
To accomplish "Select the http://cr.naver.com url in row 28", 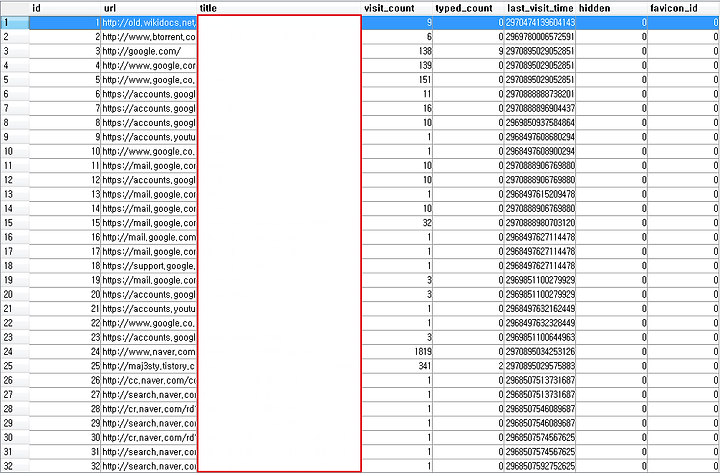I will (x=148, y=409).
